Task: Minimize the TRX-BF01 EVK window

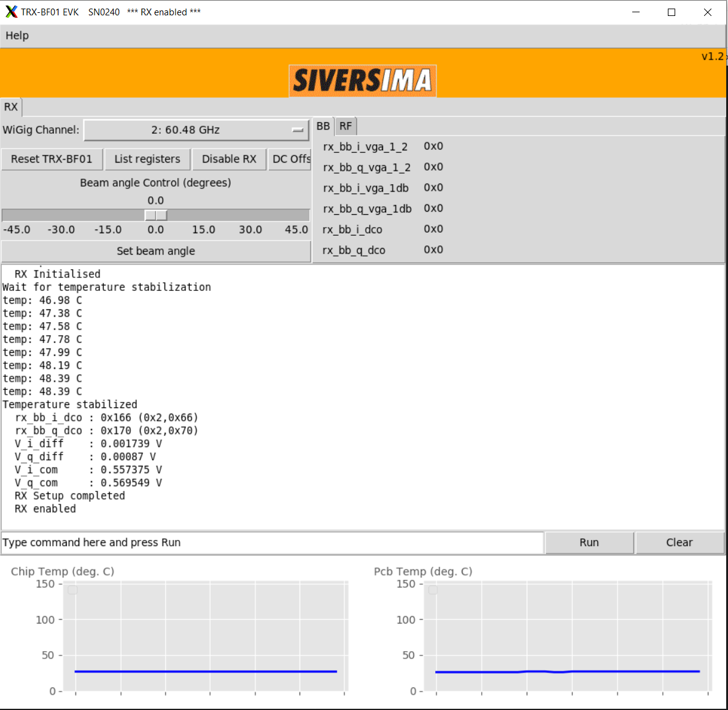Action: click(636, 12)
